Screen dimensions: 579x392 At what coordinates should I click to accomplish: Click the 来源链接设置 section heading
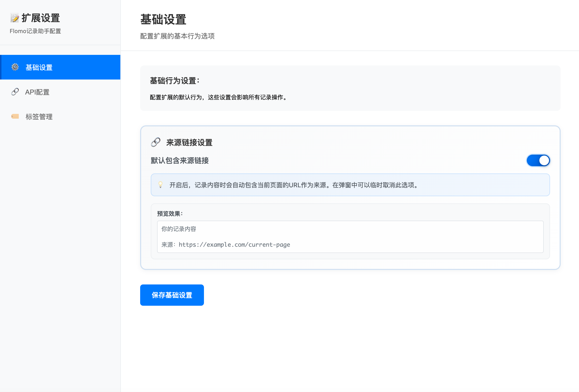189,143
